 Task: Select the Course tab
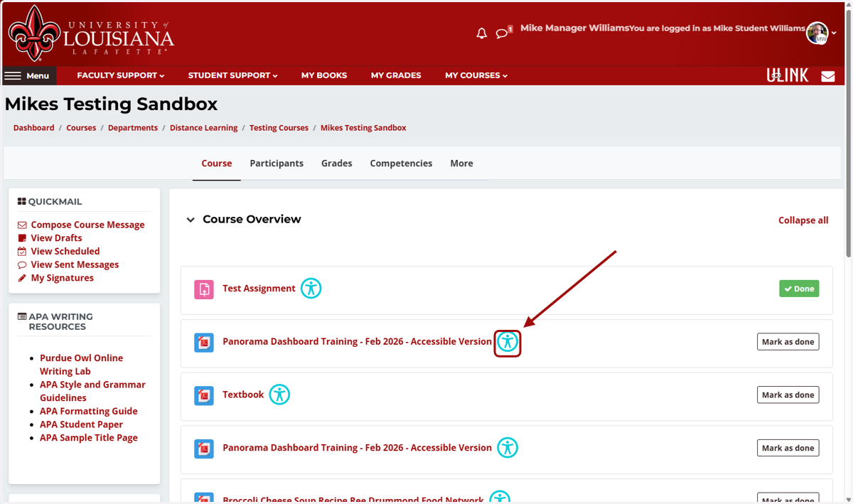[x=217, y=163]
